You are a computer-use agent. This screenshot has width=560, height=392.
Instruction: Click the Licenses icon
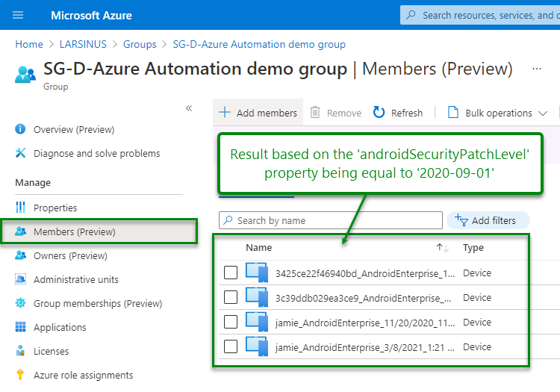20,351
